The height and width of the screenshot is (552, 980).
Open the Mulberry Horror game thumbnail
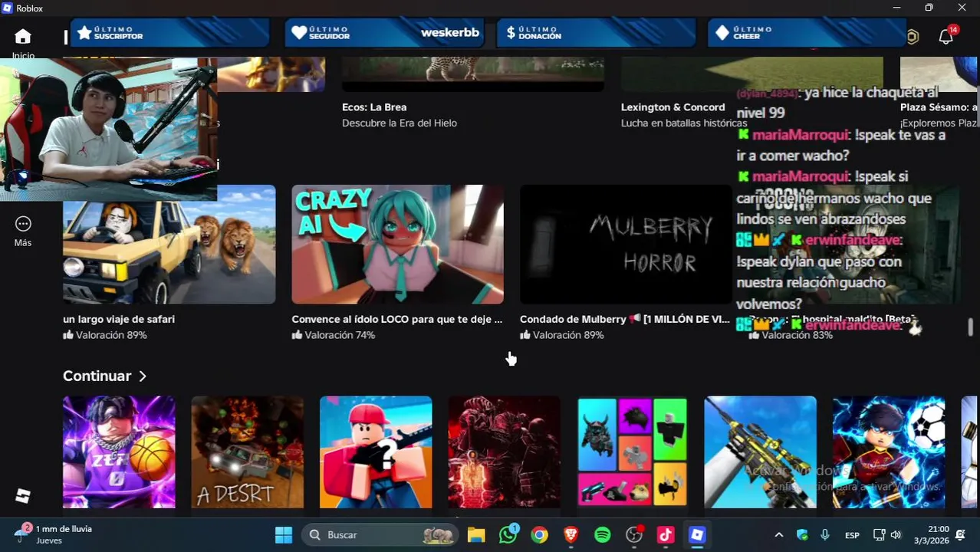coord(626,245)
